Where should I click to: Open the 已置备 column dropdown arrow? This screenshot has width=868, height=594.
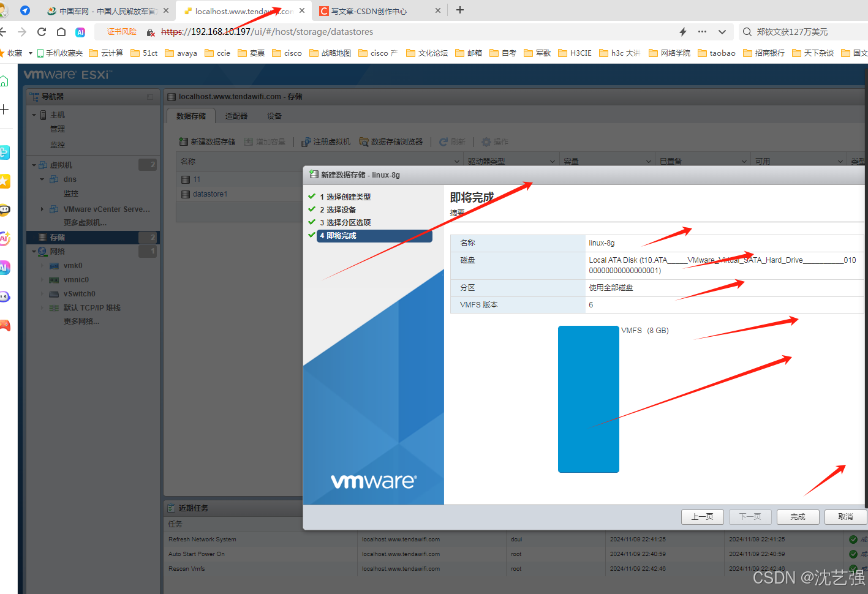coord(744,162)
